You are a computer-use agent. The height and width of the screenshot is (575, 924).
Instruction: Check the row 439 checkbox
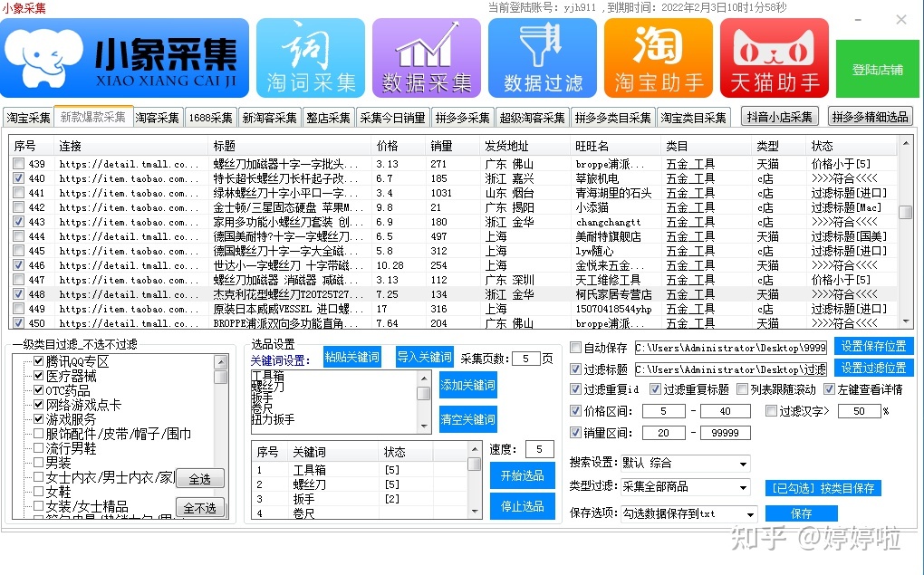click(x=19, y=164)
